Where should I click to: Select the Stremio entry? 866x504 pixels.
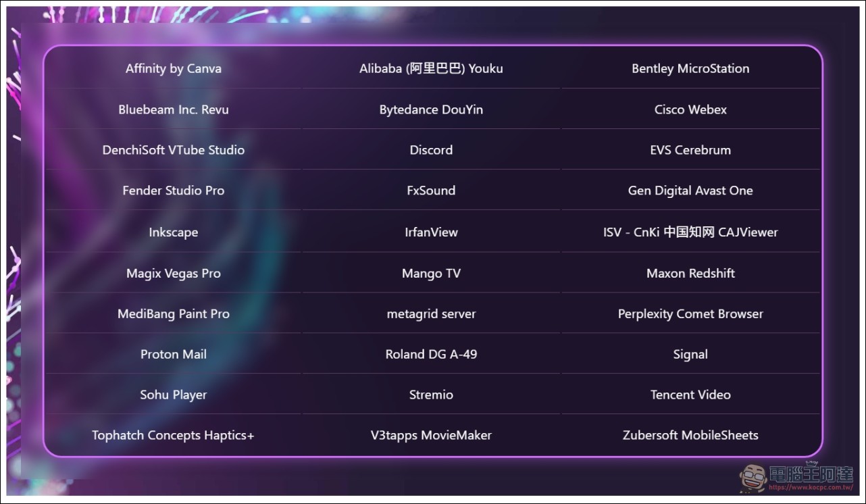click(x=431, y=395)
